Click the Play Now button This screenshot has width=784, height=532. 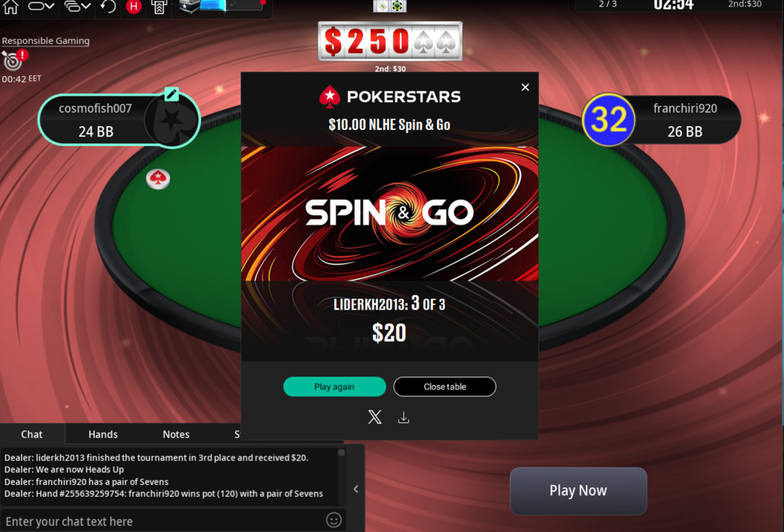(x=579, y=490)
